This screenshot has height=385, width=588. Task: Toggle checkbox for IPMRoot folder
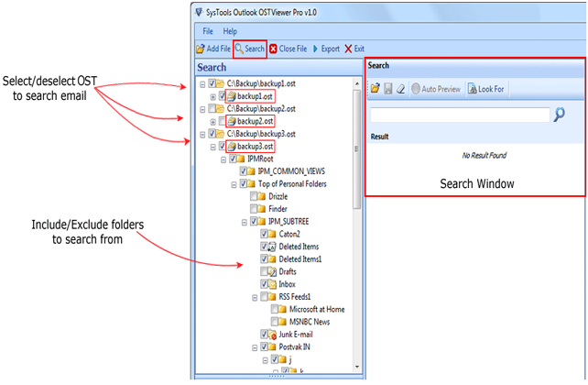point(233,159)
